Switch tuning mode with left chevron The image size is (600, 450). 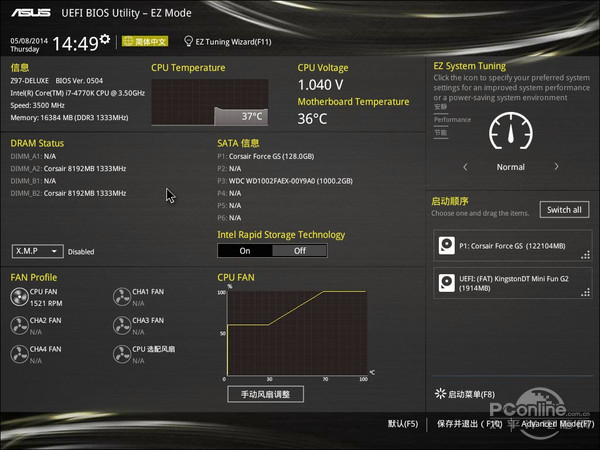pos(465,167)
